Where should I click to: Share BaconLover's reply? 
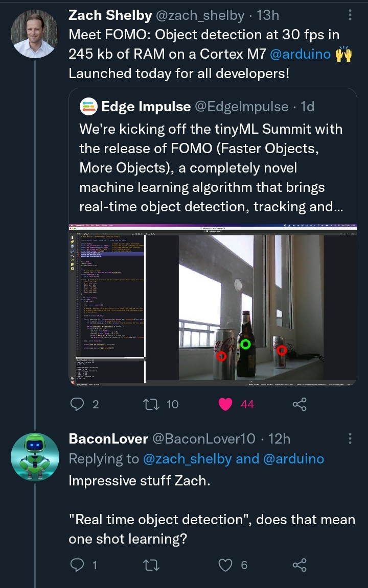299,565
